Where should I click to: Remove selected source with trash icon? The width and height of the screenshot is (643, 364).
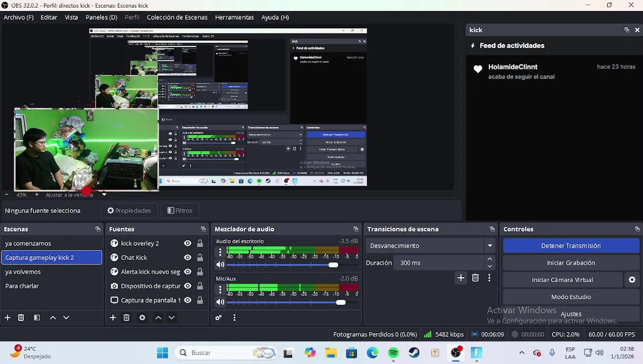coord(126,317)
